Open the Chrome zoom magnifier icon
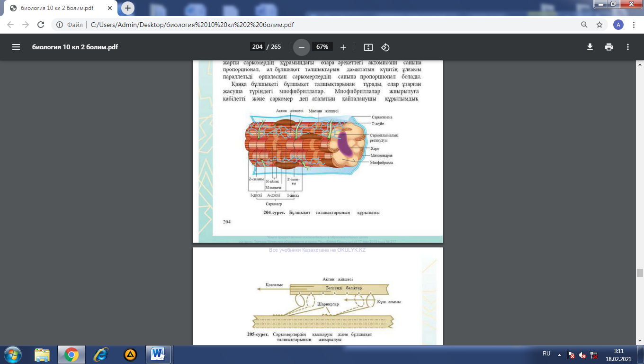This screenshot has width=644, height=364. (585, 25)
